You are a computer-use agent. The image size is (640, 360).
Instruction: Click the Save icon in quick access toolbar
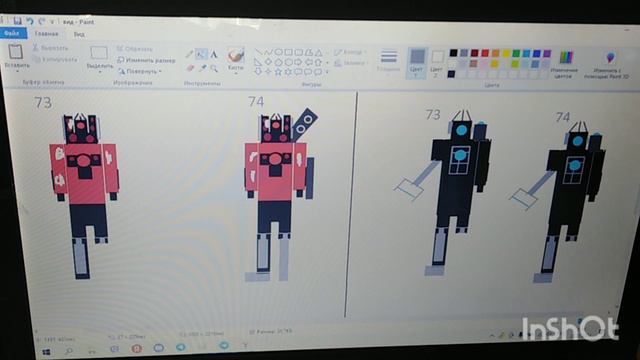[18, 20]
